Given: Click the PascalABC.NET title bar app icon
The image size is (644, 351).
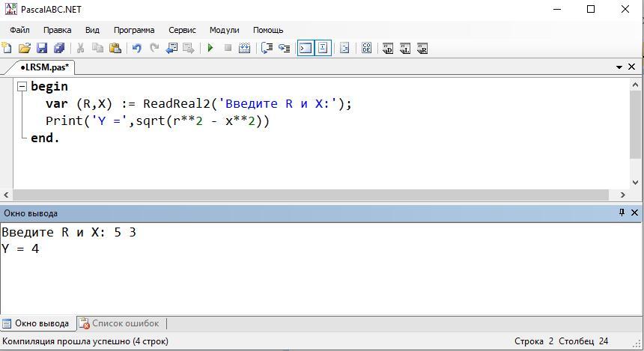Looking at the screenshot, I should (10, 9).
